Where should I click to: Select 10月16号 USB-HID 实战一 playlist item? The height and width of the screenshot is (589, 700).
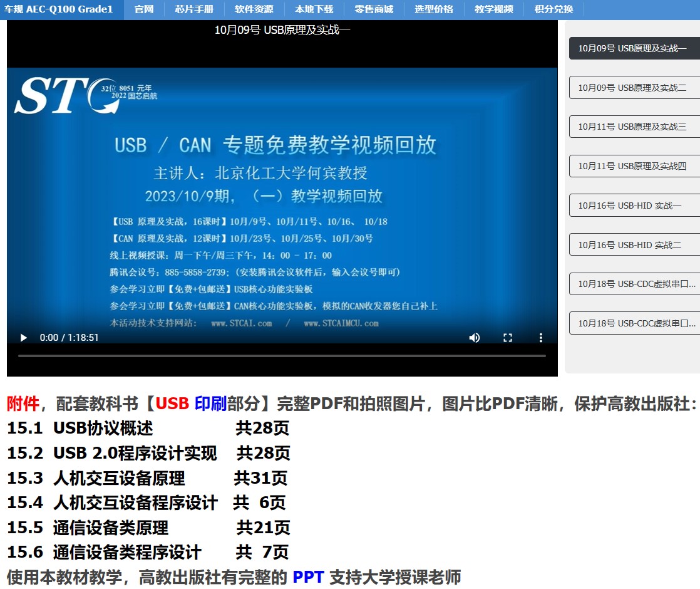[x=634, y=205]
